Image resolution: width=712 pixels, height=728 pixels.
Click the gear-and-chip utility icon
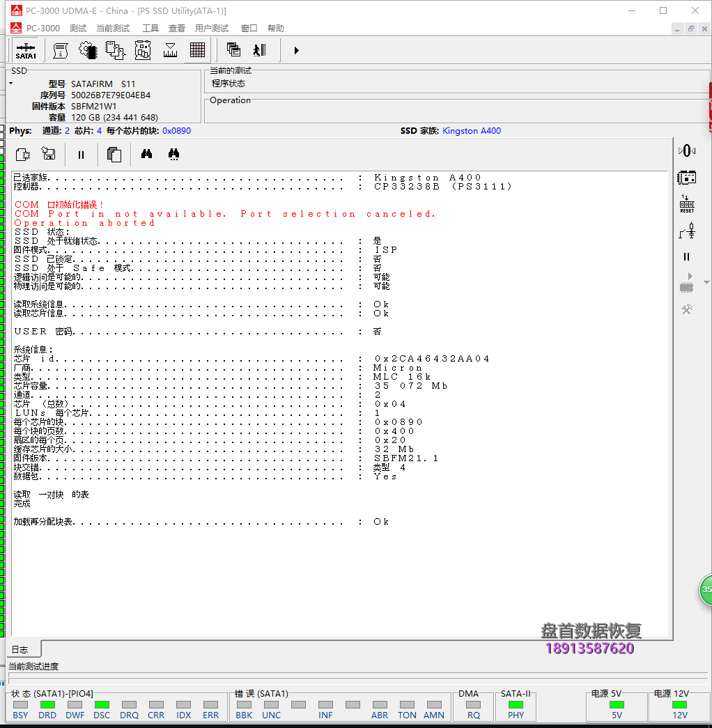click(x=88, y=51)
